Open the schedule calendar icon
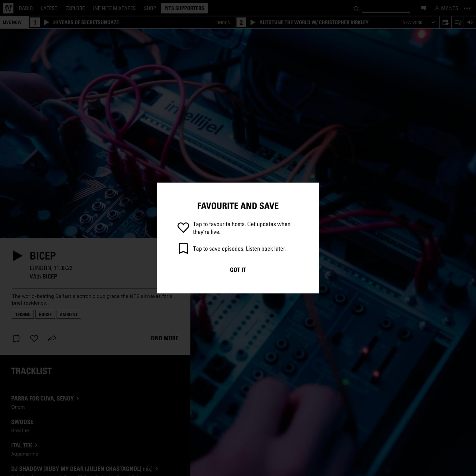This screenshot has width=476, height=476. pos(445,22)
